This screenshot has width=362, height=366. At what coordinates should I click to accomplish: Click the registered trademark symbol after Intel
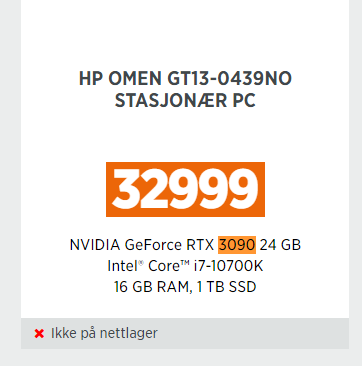tap(141, 263)
